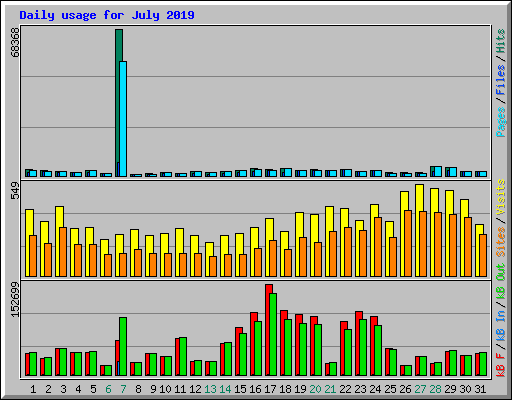
Task: Click weekend day label 21
Action: coord(330,389)
